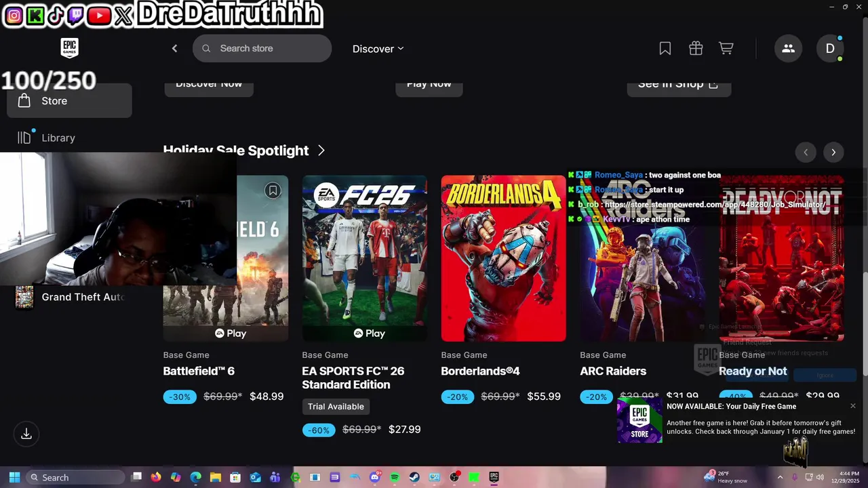This screenshot has height=488, width=868.
Task: Open Spotify from the taskbar
Action: click(x=395, y=477)
